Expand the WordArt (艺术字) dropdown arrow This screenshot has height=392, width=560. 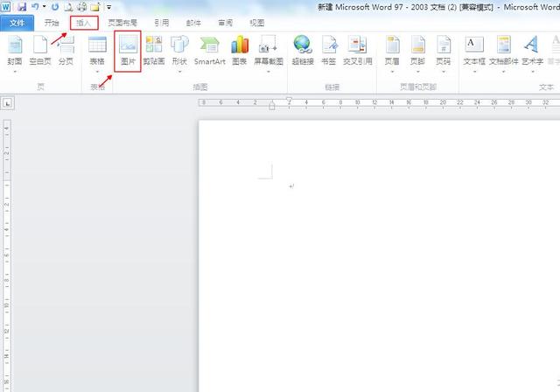[x=532, y=72]
